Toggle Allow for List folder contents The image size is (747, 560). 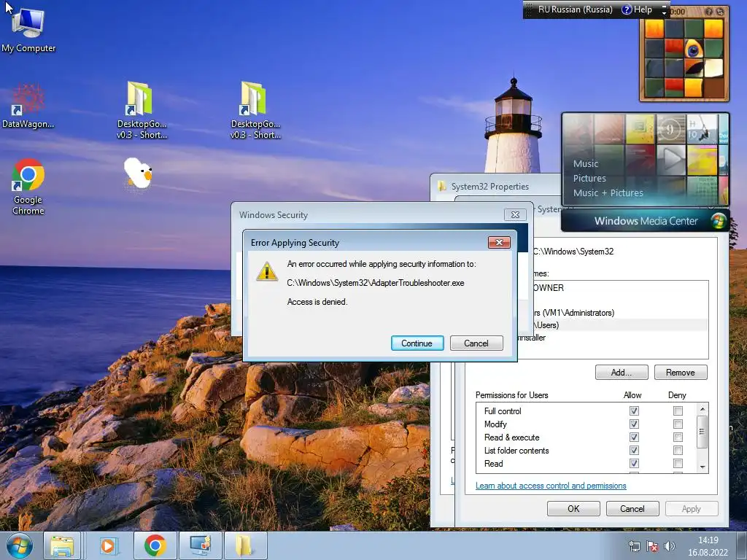pos(634,450)
